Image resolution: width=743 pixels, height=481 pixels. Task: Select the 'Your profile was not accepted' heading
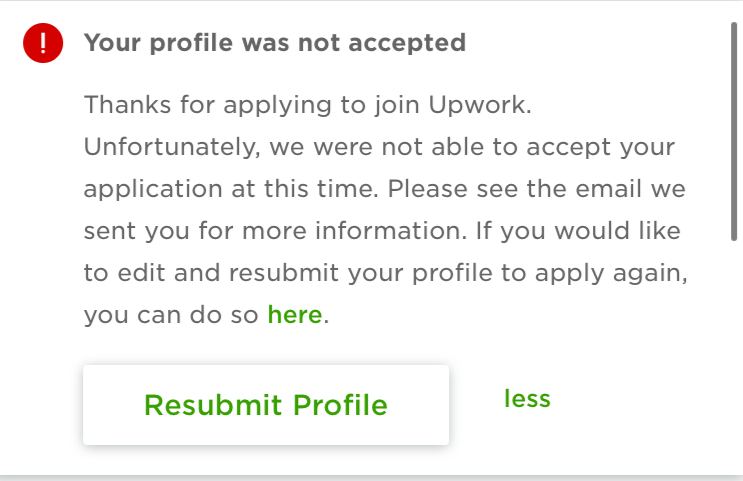pos(275,43)
